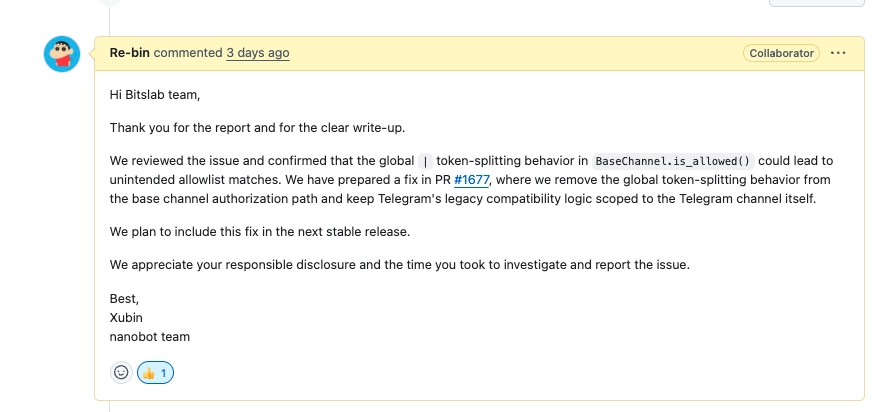Toggle the thumbs up reaction
This screenshot has width=878, height=412.
coord(155,373)
